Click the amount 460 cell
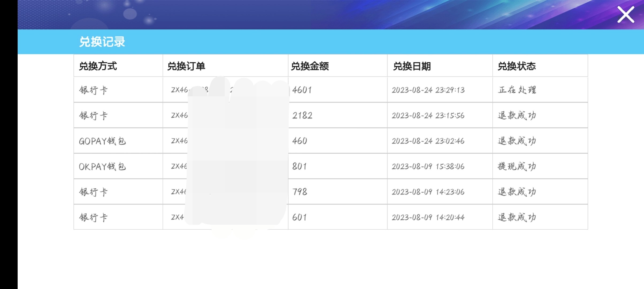This screenshot has height=289, width=644. (300, 141)
